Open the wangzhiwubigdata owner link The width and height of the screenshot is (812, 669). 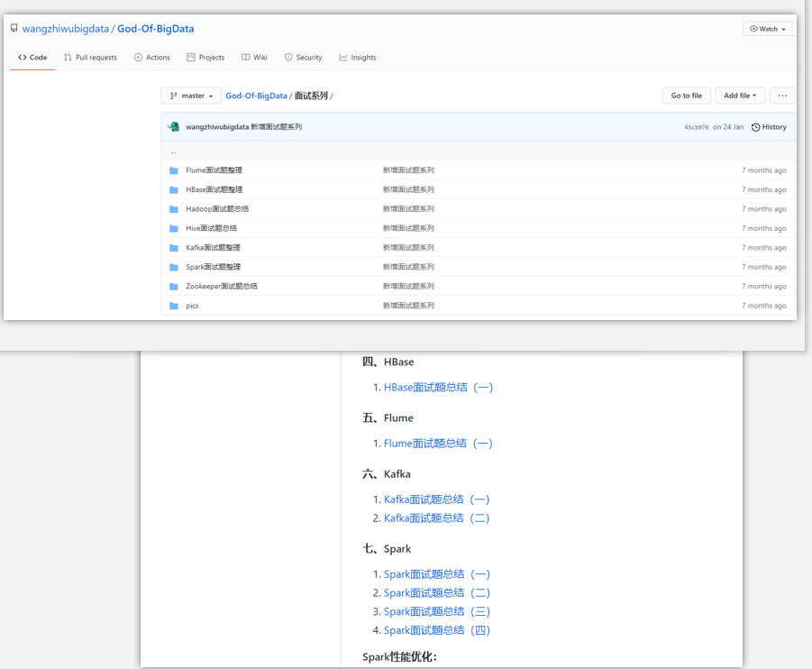point(66,29)
